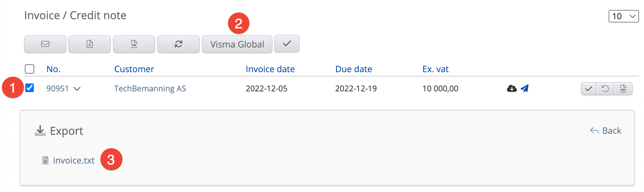This screenshot has width=644, height=192.
Task: Open the TechBemanning AS customer link
Action: 150,88
